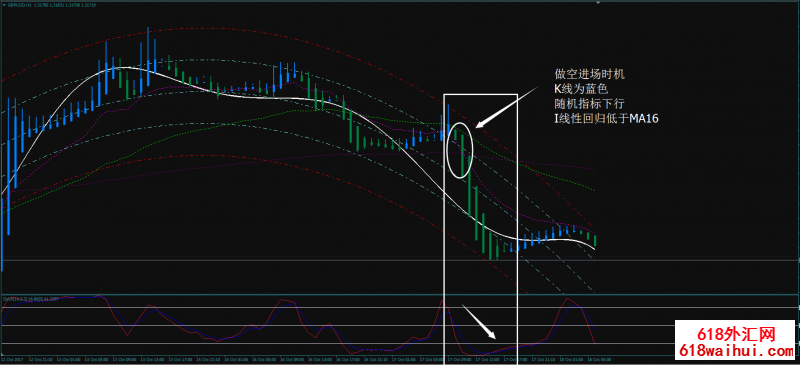The width and height of the screenshot is (800, 365).
Task: Select the horizontal price line near chart bottom
Action: pyautogui.click(x=400, y=260)
